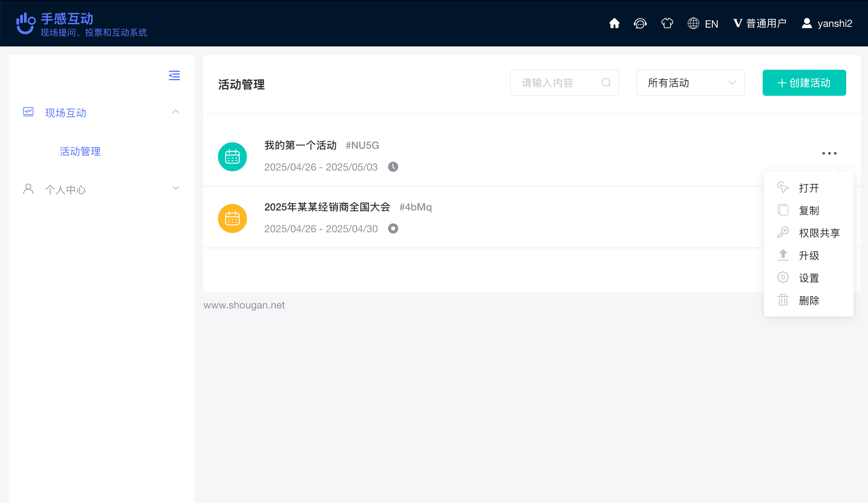This screenshot has height=503, width=868.
Task: Click the shirt theme icon
Action: point(667,23)
